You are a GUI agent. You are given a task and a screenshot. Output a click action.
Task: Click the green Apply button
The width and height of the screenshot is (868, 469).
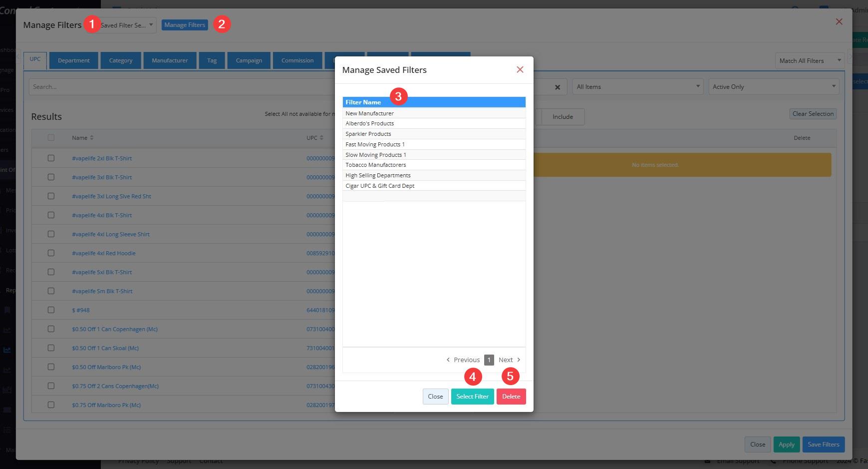tap(786, 444)
